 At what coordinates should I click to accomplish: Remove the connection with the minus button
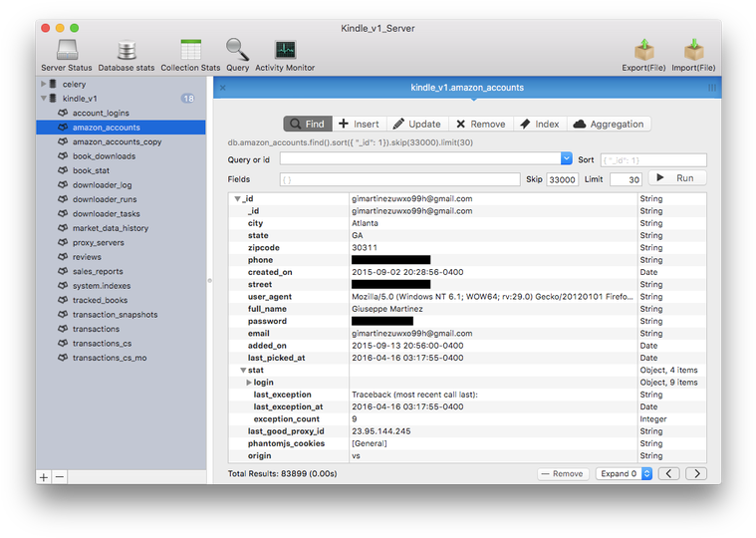click(x=60, y=477)
